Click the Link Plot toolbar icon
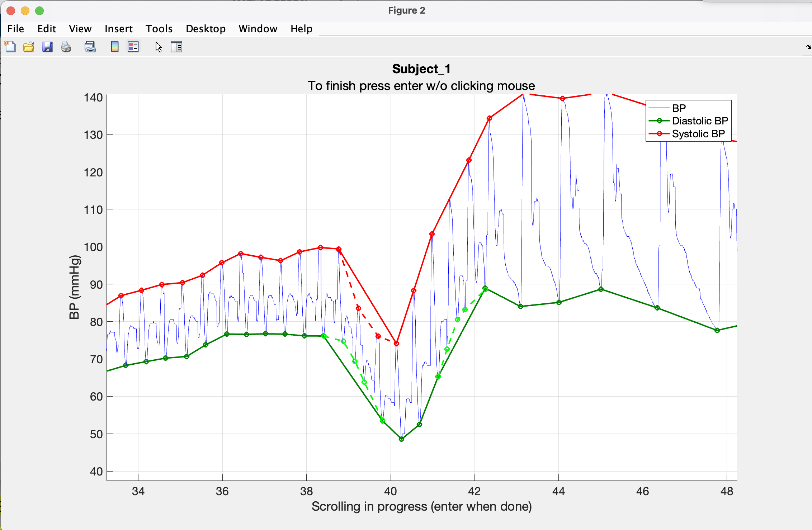The width and height of the screenshot is (812, 530). pos(90,47)
